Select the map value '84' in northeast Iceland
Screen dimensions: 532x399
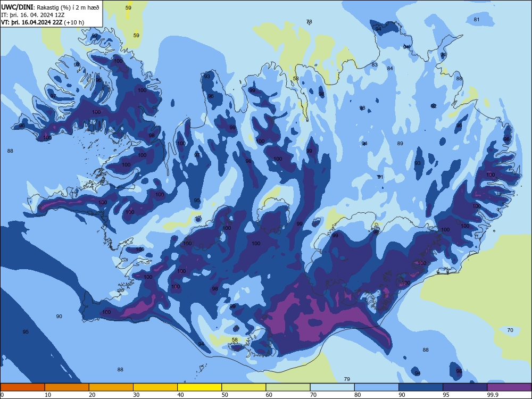click(x=390, y=69)
